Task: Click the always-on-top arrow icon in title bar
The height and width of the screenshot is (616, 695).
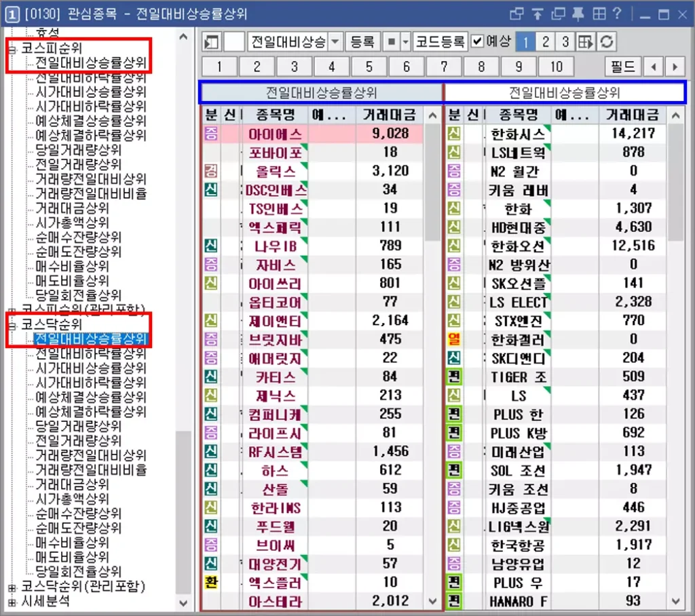Action: coord(538,14)
